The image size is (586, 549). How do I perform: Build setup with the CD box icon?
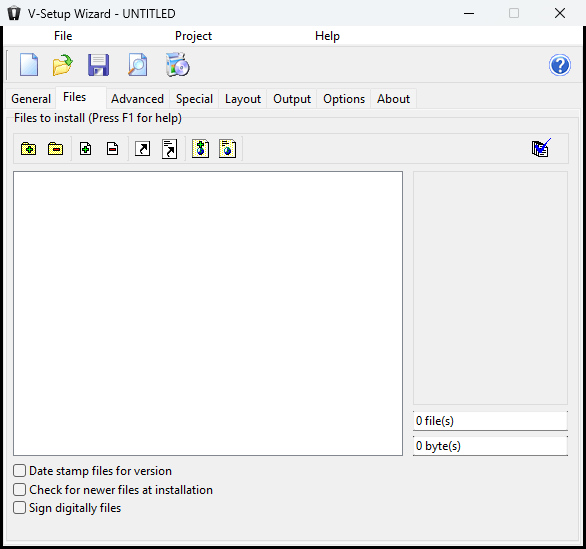click(178, 65)
